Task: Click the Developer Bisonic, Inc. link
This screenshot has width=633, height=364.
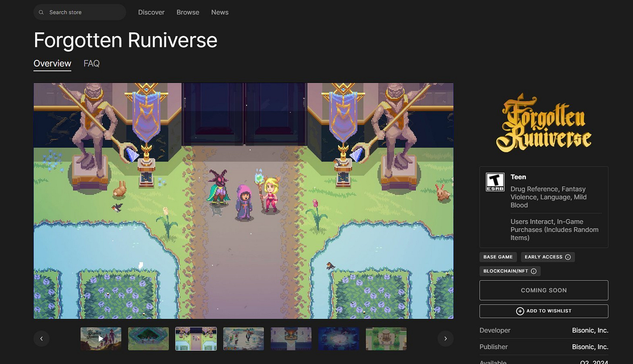Action: click(x=590, y=331)
